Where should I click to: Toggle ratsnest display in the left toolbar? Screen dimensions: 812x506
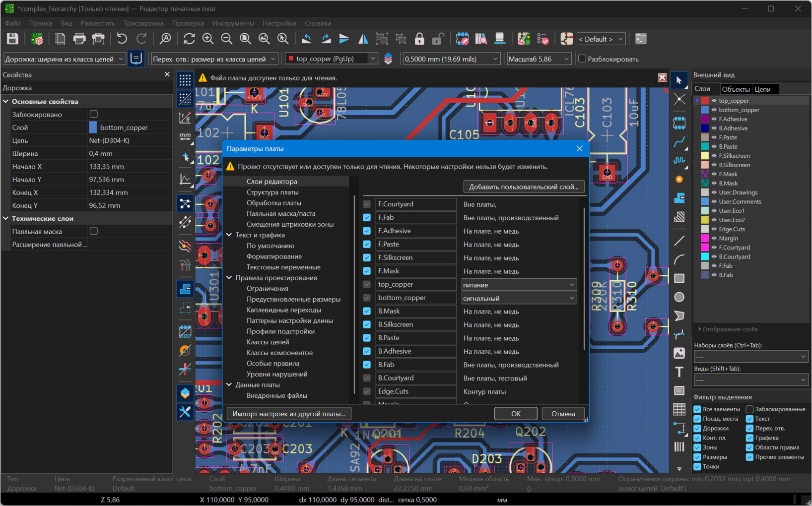185,203
